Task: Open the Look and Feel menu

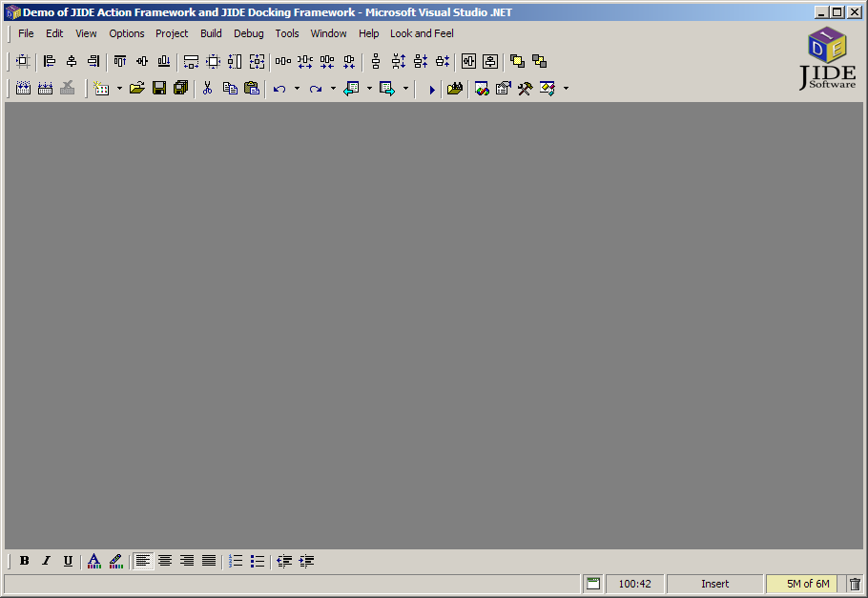Action: [422, 33]
